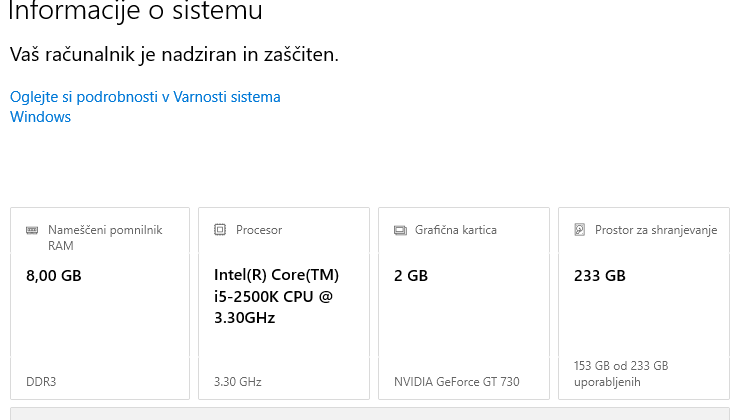
Task: Select the Grafična kartica label
Action: tap(456, 230)
